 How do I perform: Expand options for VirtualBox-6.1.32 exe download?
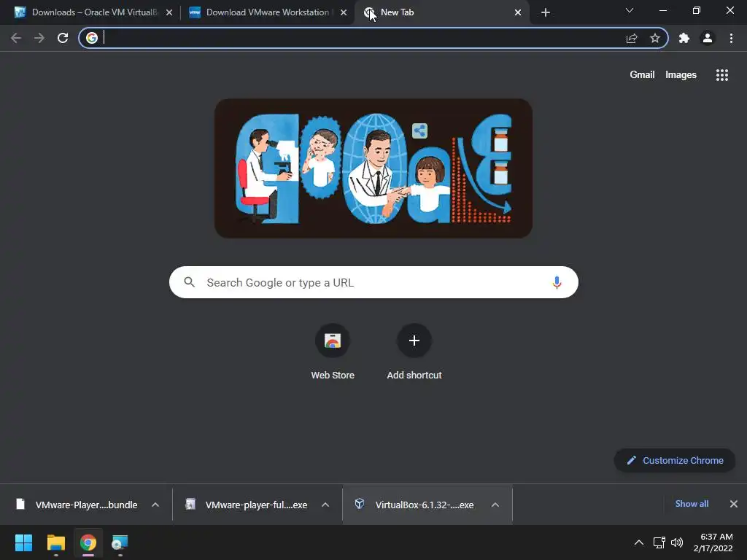(495, 505)
